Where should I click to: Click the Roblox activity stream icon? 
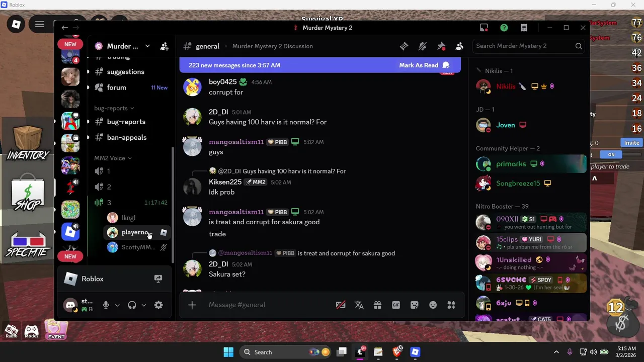[x=158, y=279]
